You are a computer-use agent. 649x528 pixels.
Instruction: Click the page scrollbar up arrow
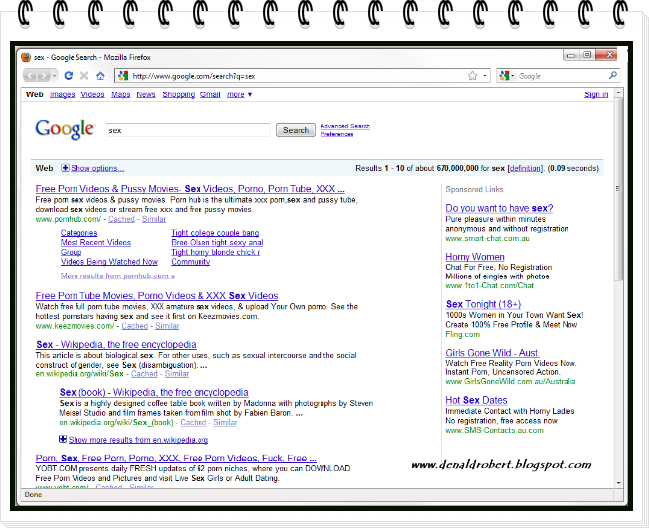point(618,92)
